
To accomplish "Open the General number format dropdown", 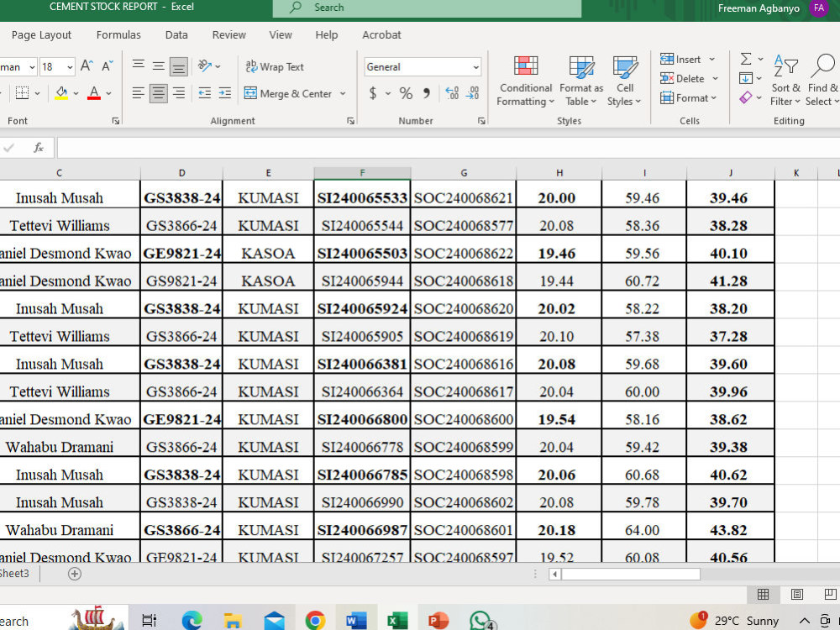I will coord(475,67).
